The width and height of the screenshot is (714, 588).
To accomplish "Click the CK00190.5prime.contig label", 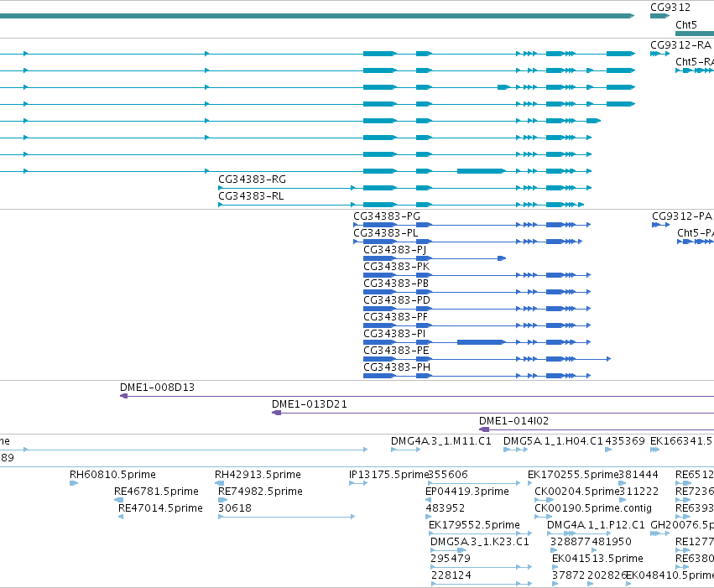I will point(593,509).
